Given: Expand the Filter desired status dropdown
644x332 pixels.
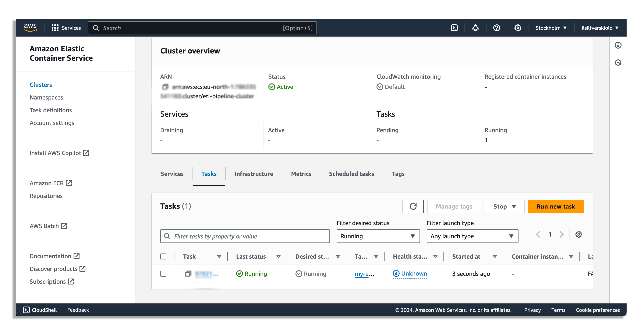Looking at the screenshot, I should point(378,236).
